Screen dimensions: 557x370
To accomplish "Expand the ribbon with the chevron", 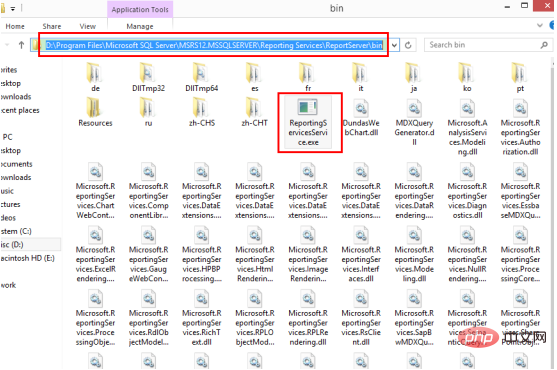I will point(540,25).
